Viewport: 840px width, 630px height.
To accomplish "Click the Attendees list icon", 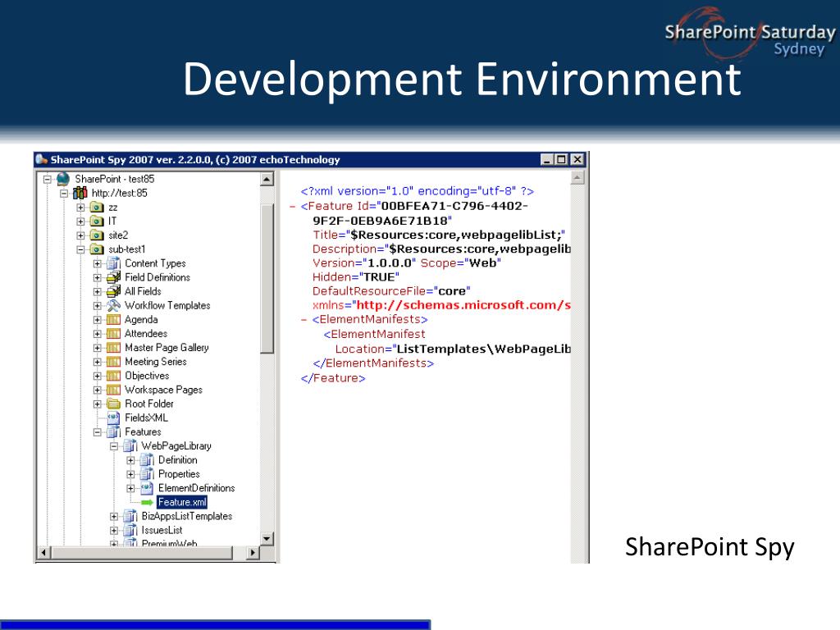I will point(113,334).
